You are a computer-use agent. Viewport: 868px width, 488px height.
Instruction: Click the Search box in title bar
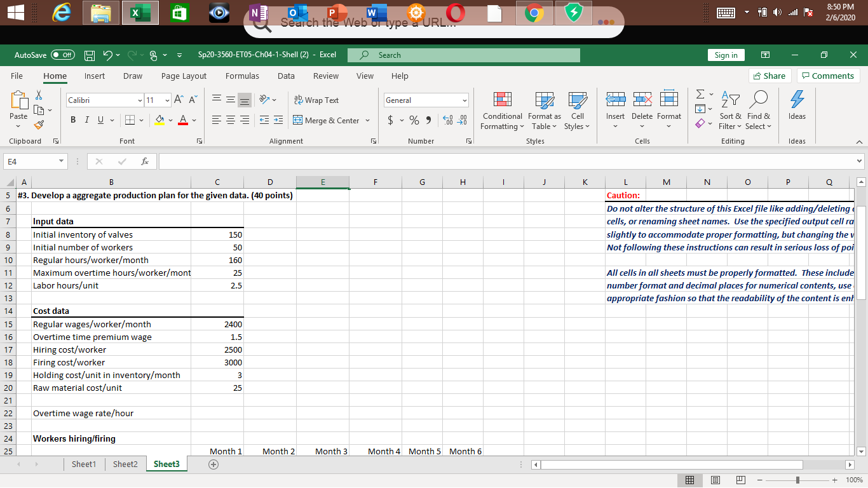point(464,55)
